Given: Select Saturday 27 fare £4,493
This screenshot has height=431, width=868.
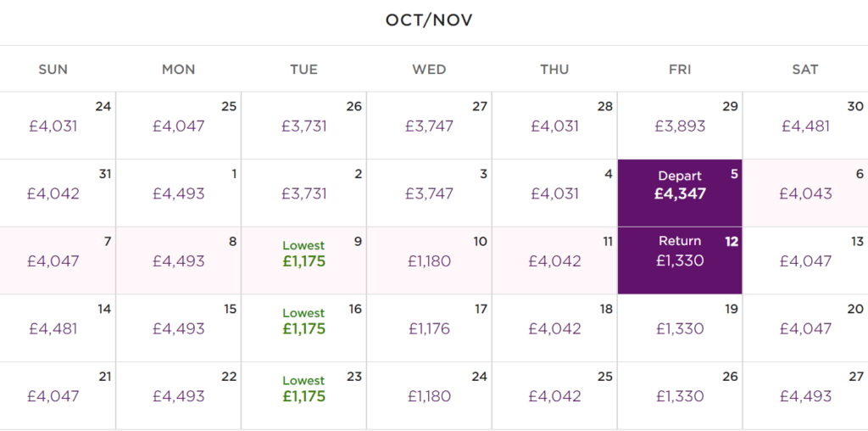Looking at the screenshot, I should (x=805, y=395).
